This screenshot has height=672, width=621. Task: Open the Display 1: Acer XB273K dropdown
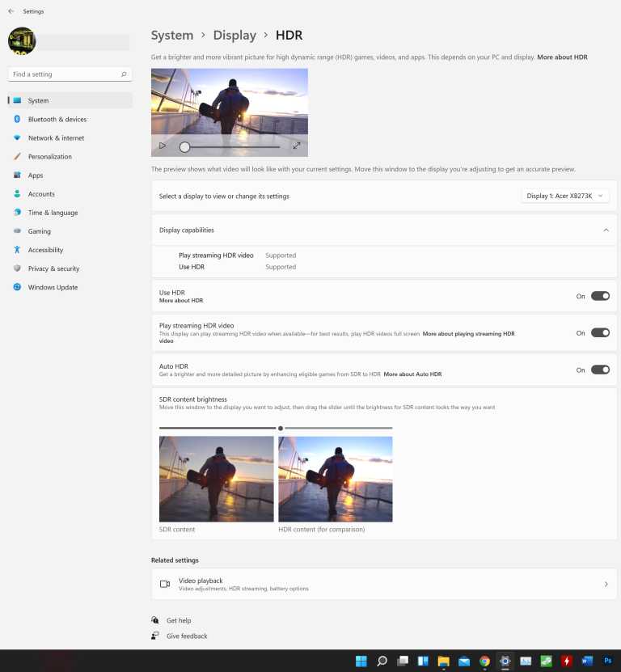565,196
